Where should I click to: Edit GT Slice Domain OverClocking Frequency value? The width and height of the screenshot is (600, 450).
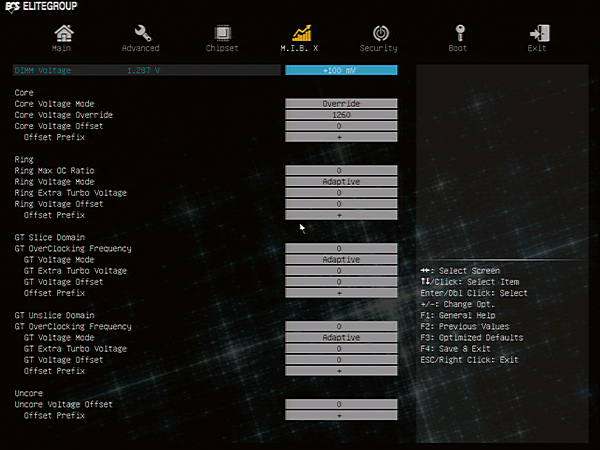[x=341, y=248]
